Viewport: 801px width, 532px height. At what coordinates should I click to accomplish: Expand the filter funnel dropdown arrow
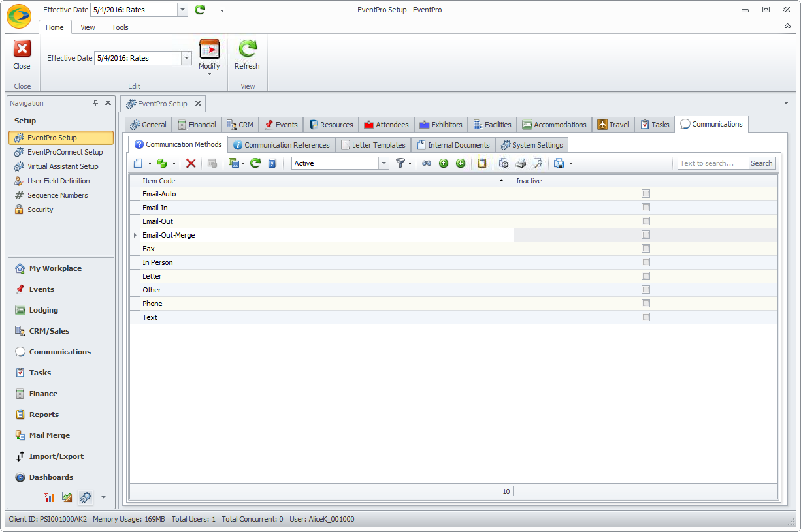click(x=410, y=163)
